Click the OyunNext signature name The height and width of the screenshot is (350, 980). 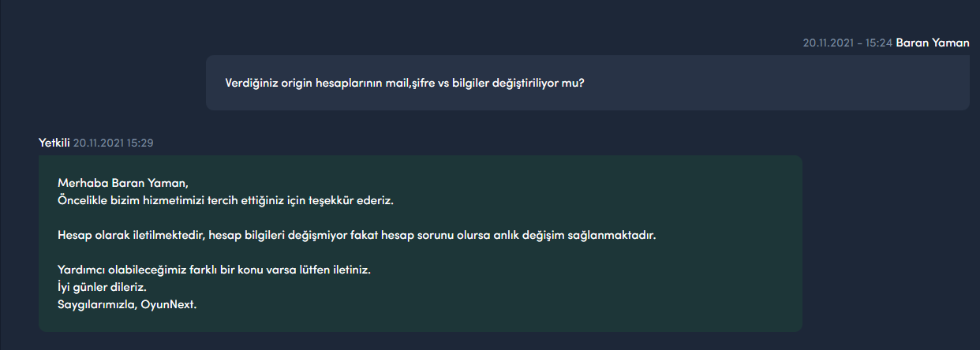click(170, 304)
